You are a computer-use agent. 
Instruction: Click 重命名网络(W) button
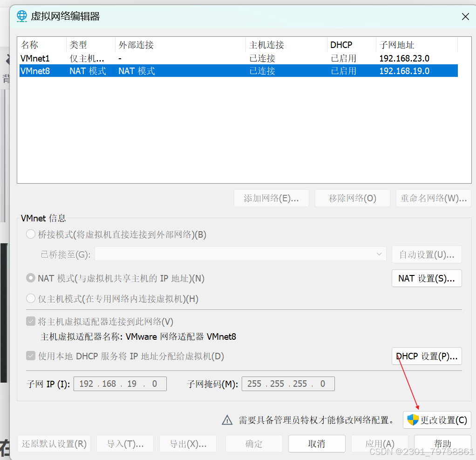point(434,198)
